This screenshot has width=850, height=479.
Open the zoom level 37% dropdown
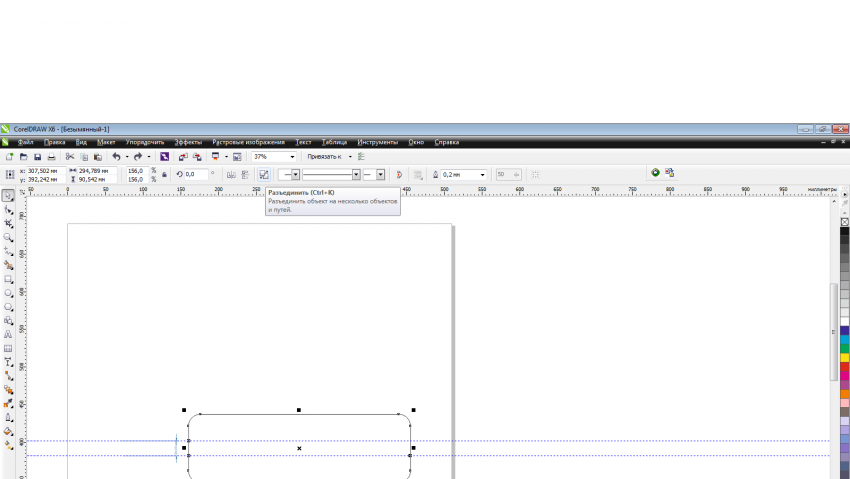tap(292, 157)
